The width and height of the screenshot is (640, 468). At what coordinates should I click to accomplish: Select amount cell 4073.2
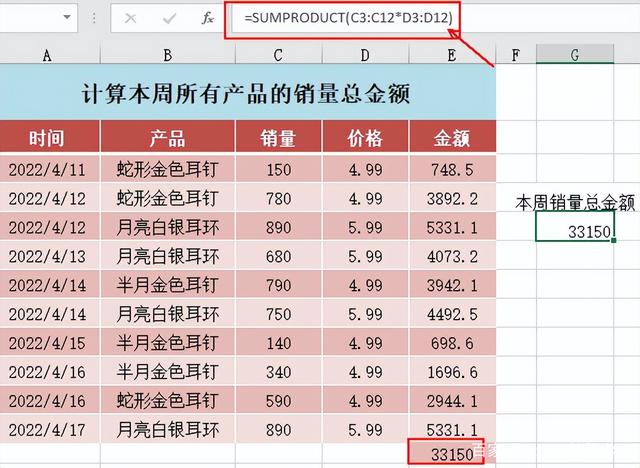point(453,255)
